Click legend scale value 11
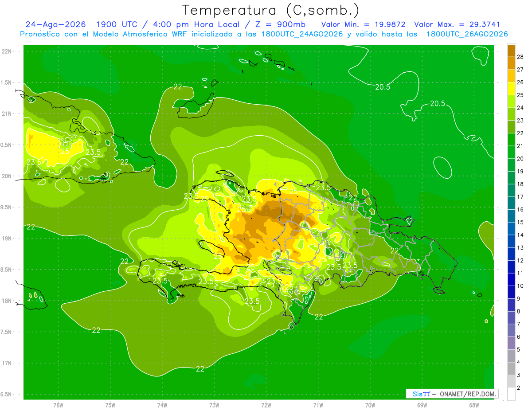The height and width of the screenshot is (411, 532). 521,273
